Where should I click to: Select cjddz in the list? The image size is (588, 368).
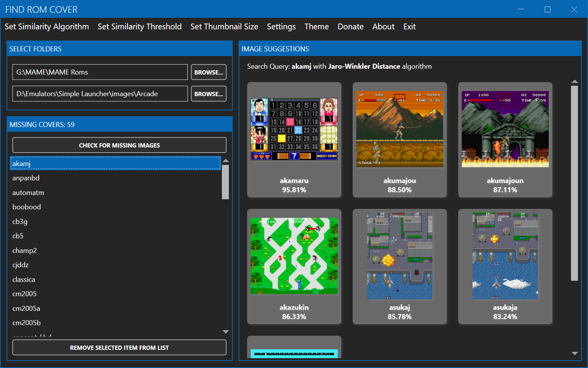(x=116, y=265)
